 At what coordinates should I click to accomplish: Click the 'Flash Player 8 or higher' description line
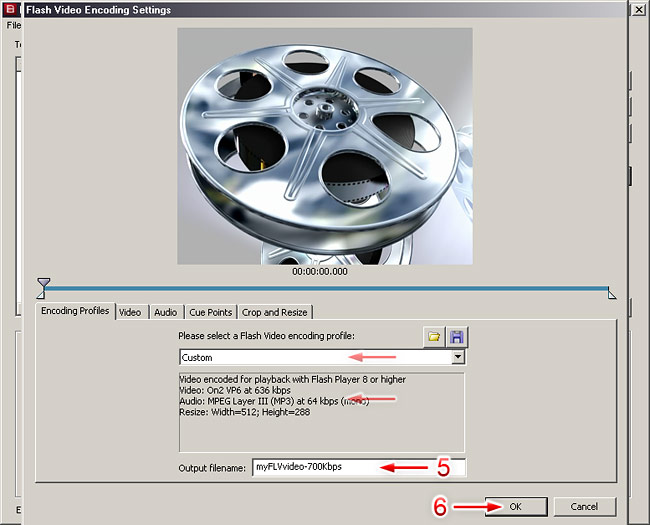293,379
